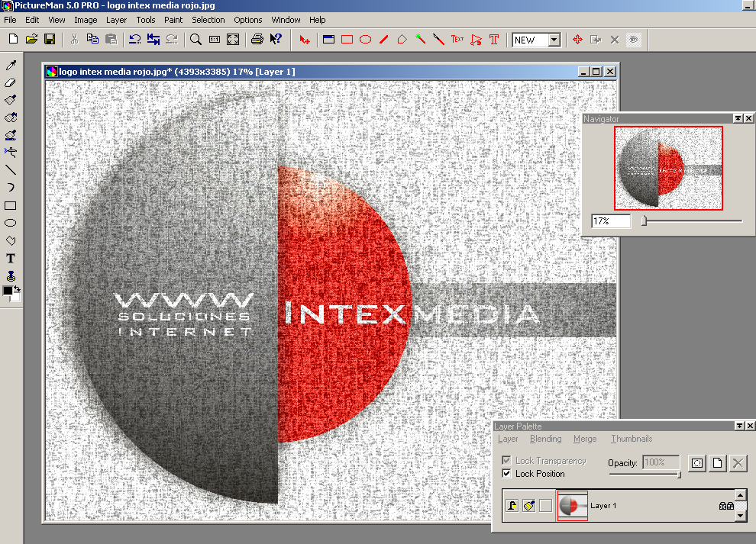Open a file with the folder icon

point(31,39)
